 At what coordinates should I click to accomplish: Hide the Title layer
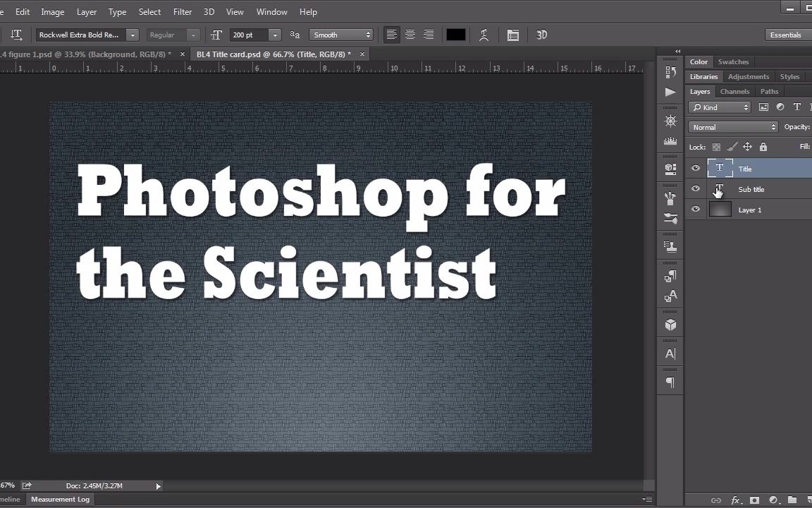pos(696,168)
